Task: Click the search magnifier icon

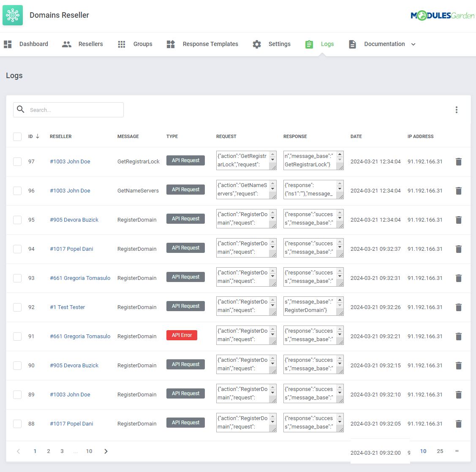Action: tap(20, 109)
